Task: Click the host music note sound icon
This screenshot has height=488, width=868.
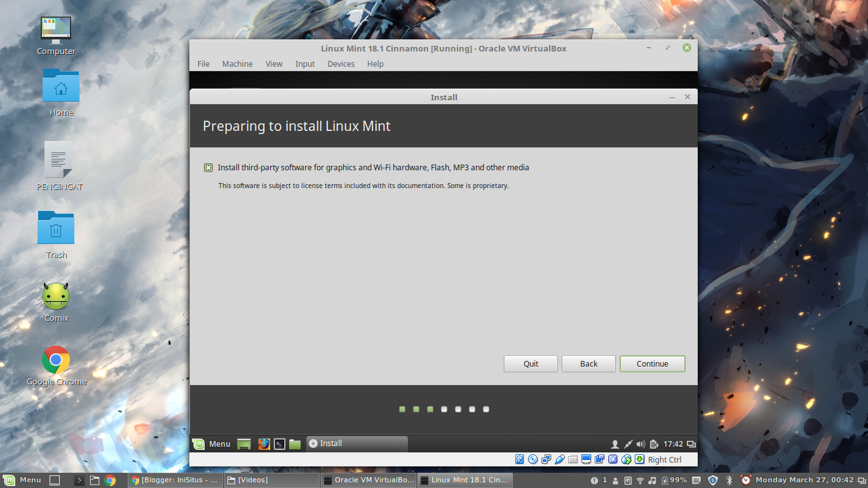Action: (x=652, y=480)
